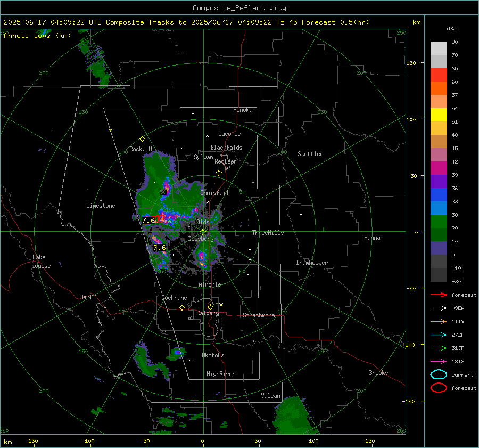Click the Blackfalds city label
The width and height of the screenshot is (479, 448).
tap(226, 148)
